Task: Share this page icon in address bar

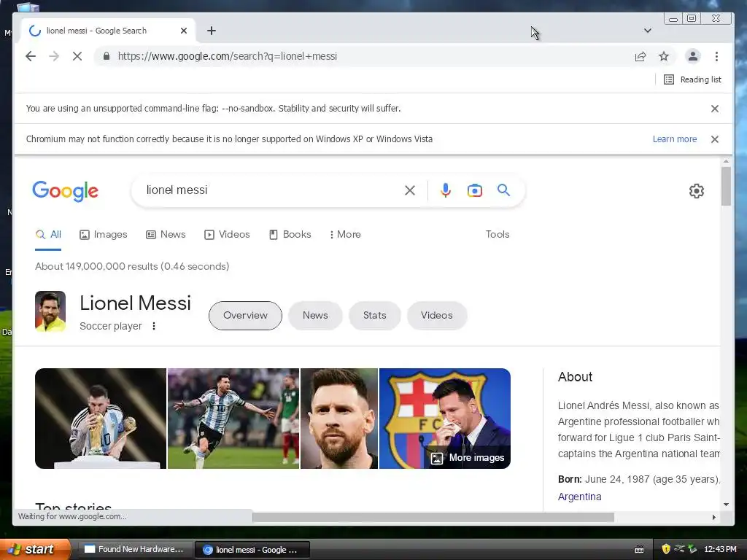Action: [x=640, y=57]
